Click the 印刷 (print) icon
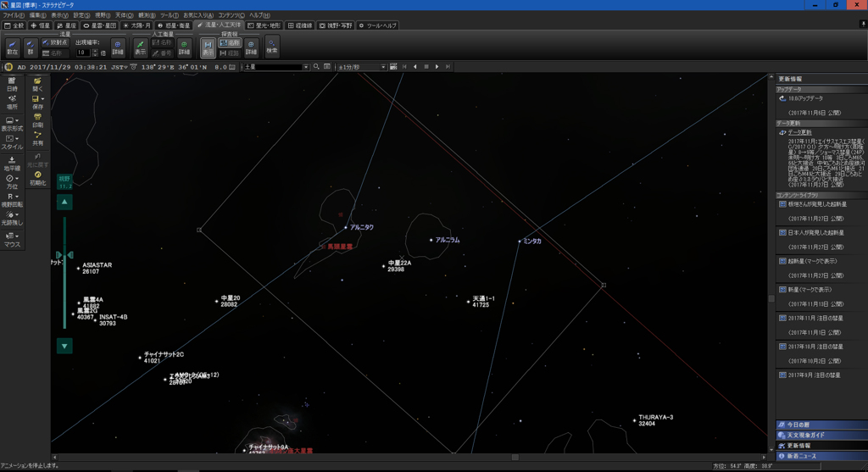This screenshot has width=868, height=472. (x=37, y=120)
